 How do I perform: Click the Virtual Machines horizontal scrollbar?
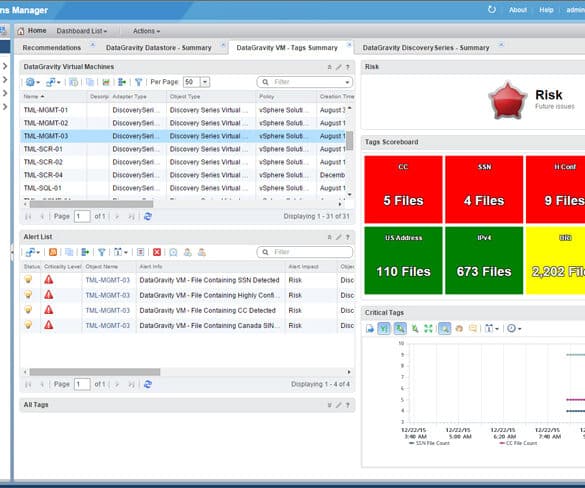(91, 204)
